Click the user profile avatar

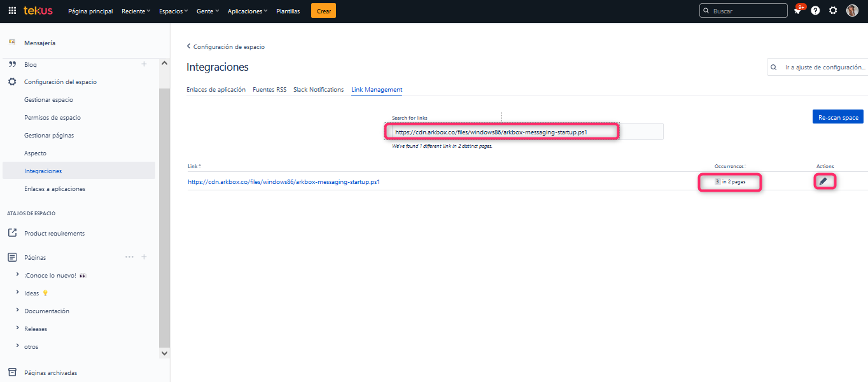(x=852, y=11)
